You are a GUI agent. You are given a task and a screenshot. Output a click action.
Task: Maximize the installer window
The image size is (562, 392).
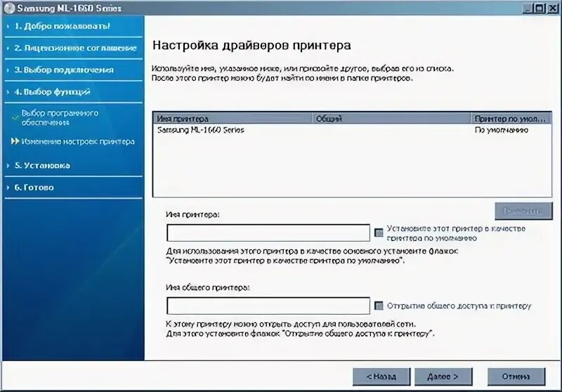(x=540, y=8)
